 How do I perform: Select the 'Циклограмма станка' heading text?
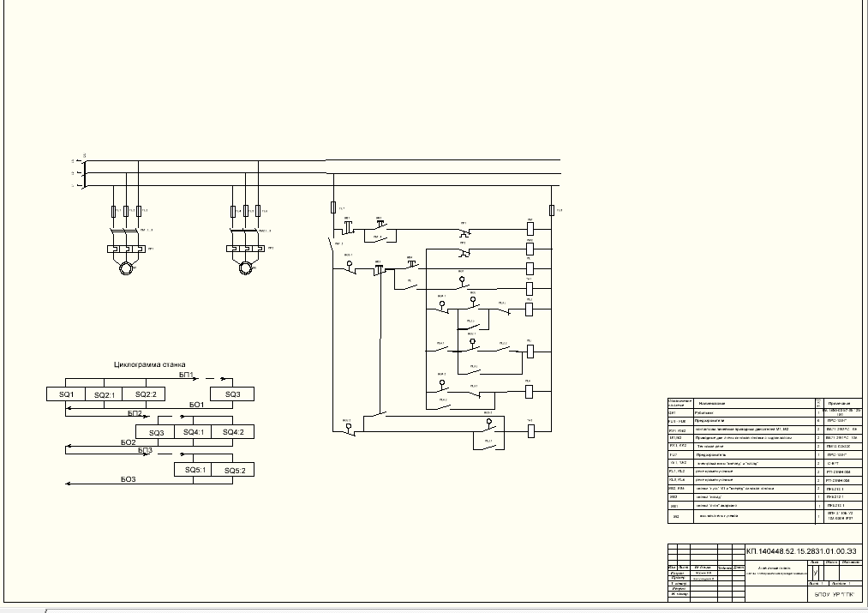[x=149, y=364]
